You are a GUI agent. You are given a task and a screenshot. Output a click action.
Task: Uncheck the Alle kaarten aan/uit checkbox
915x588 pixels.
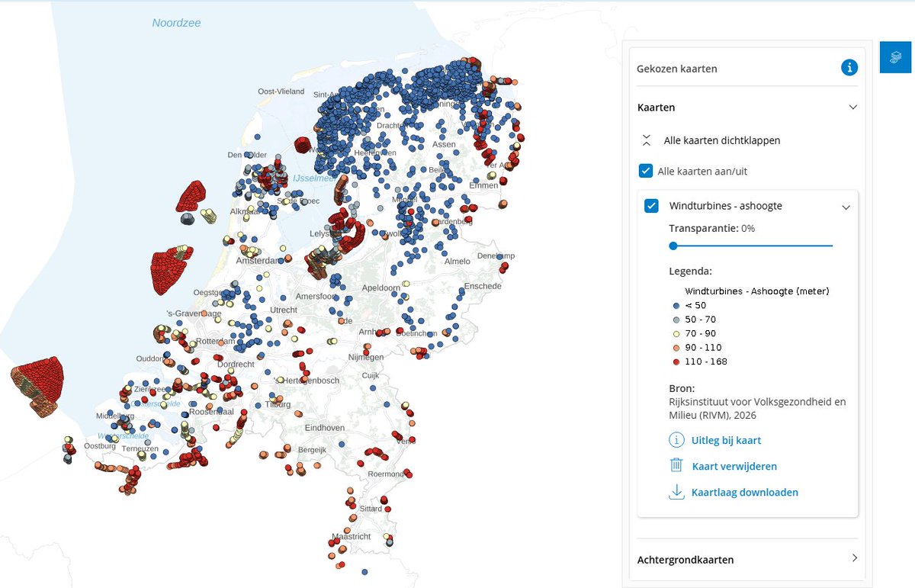[x=647, y=171]
